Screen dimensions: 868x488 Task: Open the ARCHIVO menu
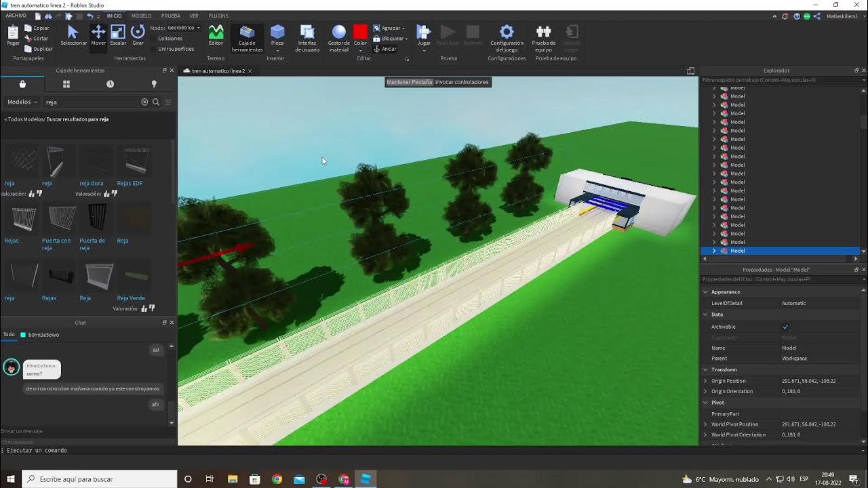pos(16,16)
